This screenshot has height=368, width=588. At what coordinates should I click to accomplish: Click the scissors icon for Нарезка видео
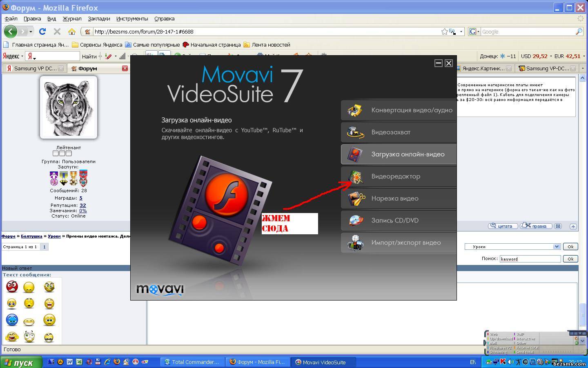(356, 198)
